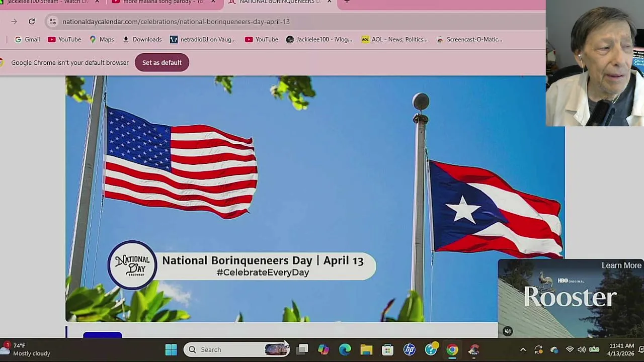
Task: Click the webcam overlay video
Action: pos(595,63)
